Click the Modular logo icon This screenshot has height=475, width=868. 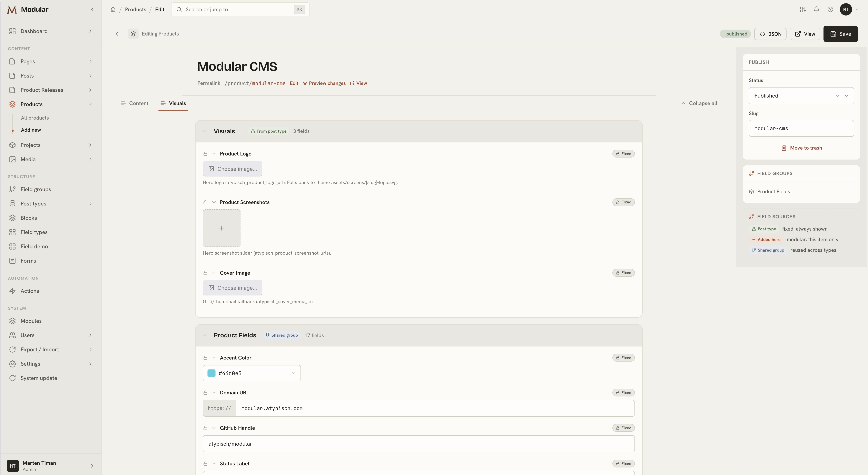12,9
